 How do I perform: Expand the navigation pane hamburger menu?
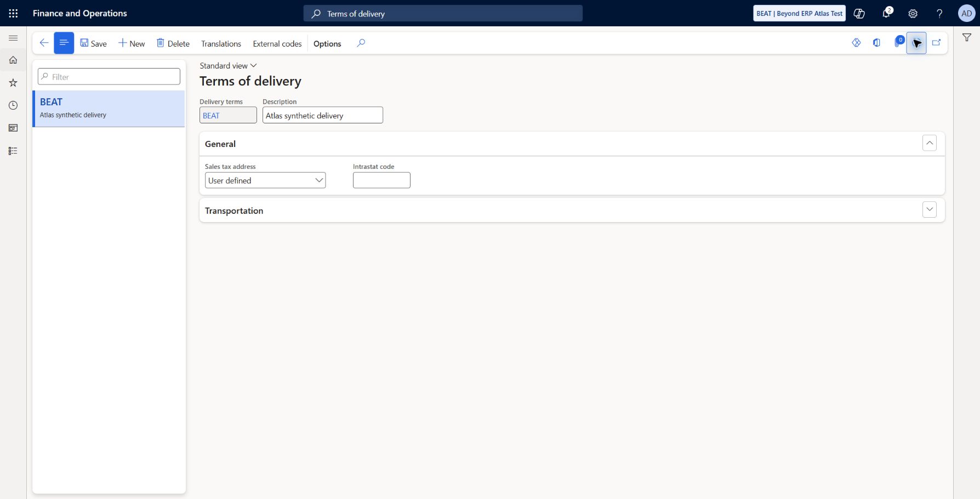pyautogui.click(x=13, y=38)
